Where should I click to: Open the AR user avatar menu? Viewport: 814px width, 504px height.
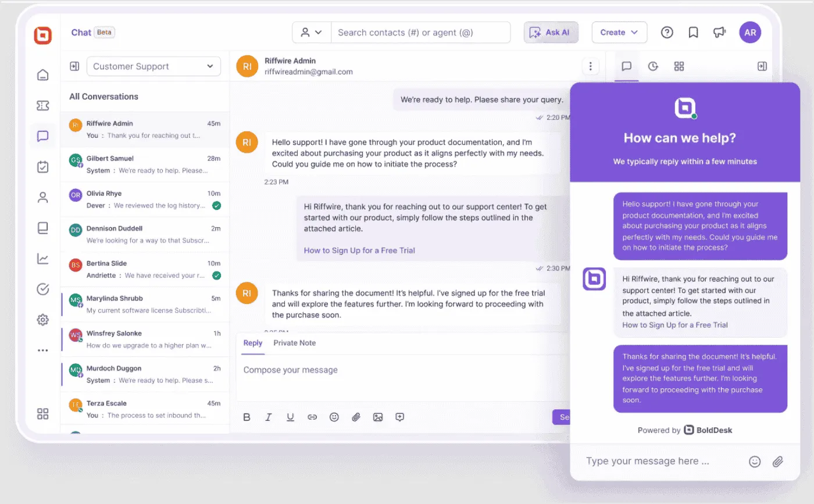750,33
